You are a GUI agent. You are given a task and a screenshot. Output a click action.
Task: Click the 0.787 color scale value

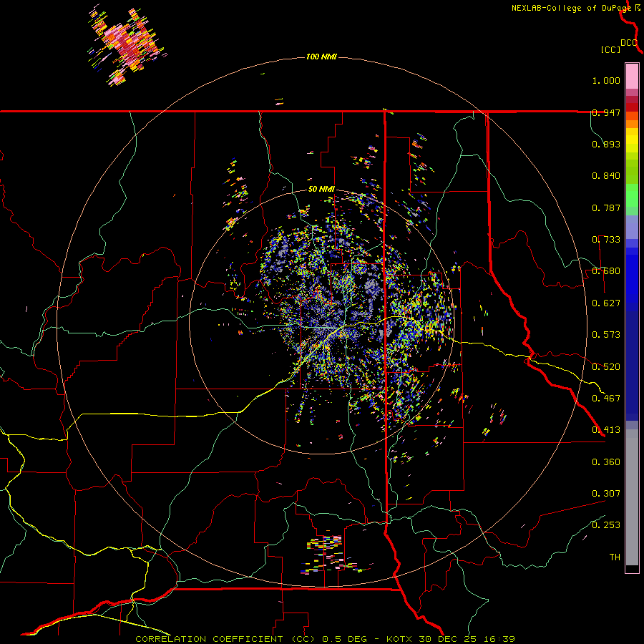606,208
